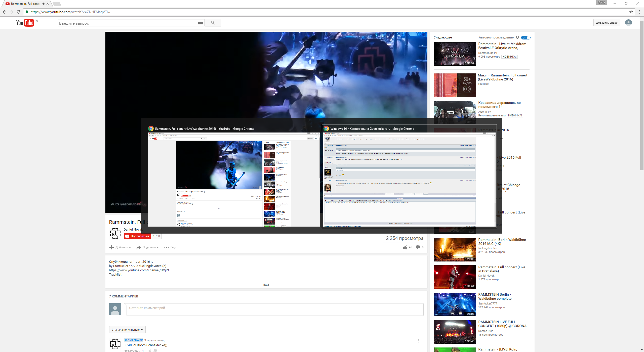Click the dislike thumbs-down icon

[418, 247]
